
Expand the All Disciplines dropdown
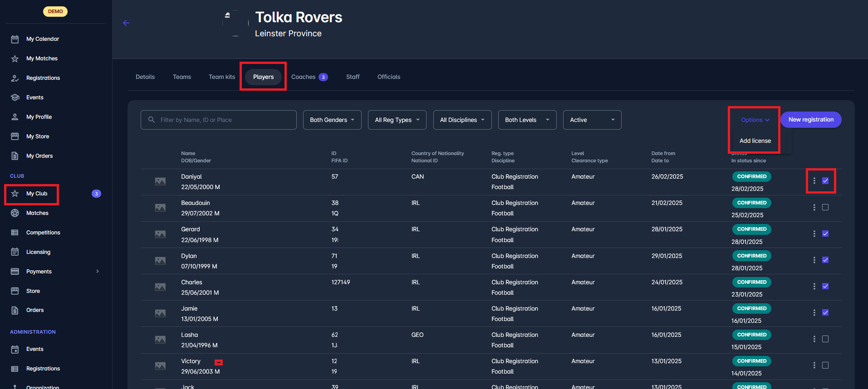pos(462,120)
